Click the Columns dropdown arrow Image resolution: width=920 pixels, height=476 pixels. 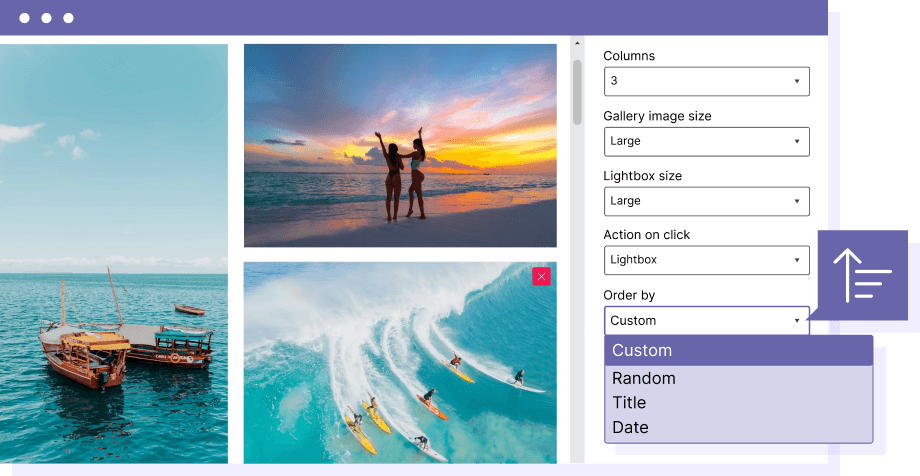[x=797, y=81]
